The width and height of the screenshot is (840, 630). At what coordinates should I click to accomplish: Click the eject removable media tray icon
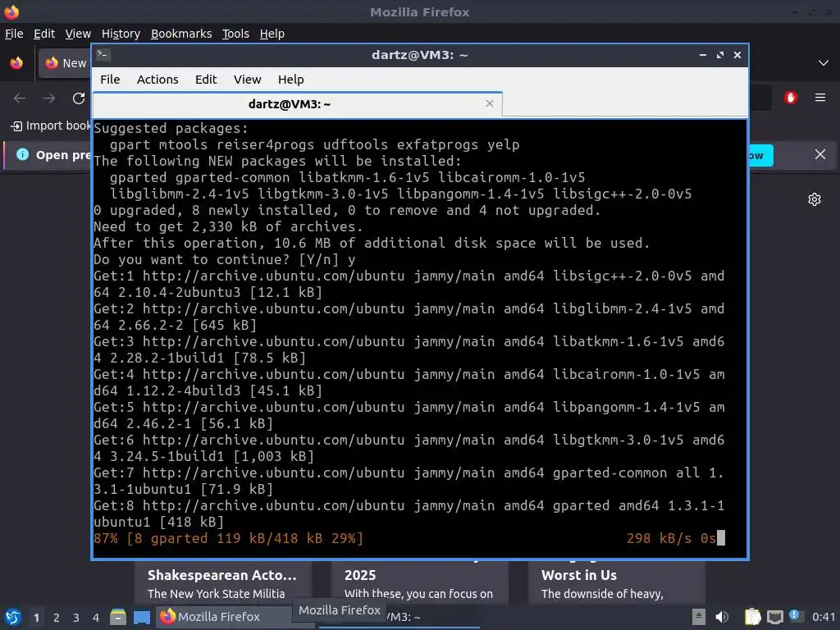coord(699,617)
